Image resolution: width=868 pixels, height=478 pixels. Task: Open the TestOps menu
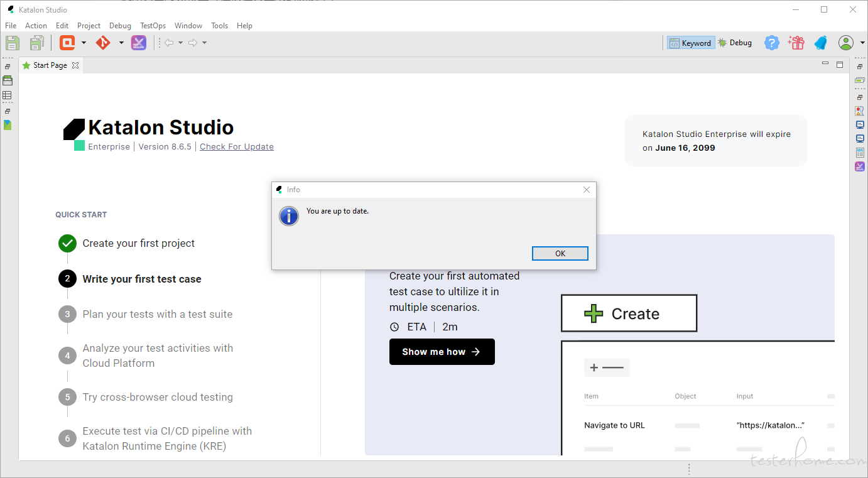(153, 26)
